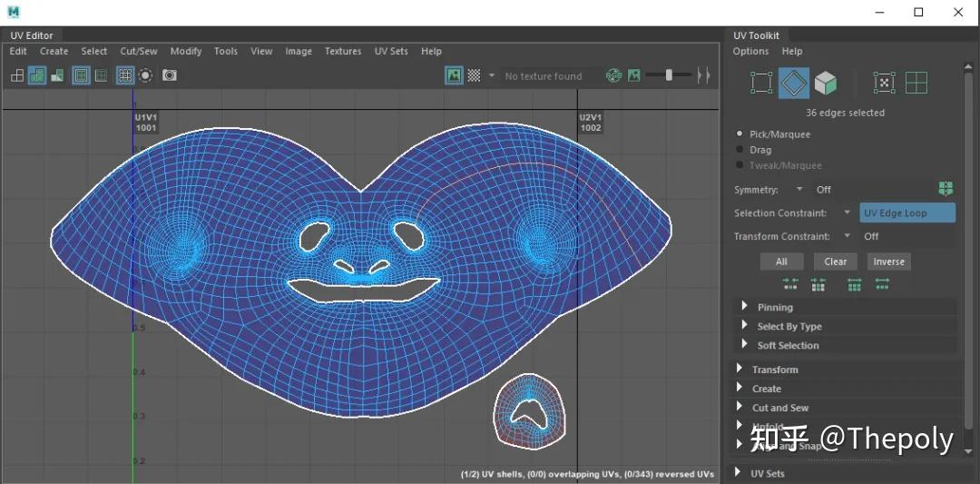Viewport: 980px width, 484px height.
Task: Click the Clear button
Action: pyautogui.click(x=835, y=262)
